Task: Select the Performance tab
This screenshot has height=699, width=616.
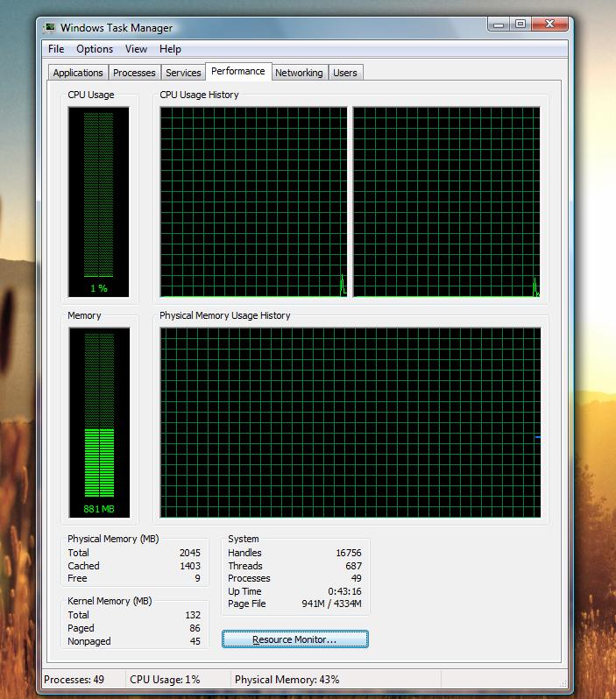Action: click(238, 71)
